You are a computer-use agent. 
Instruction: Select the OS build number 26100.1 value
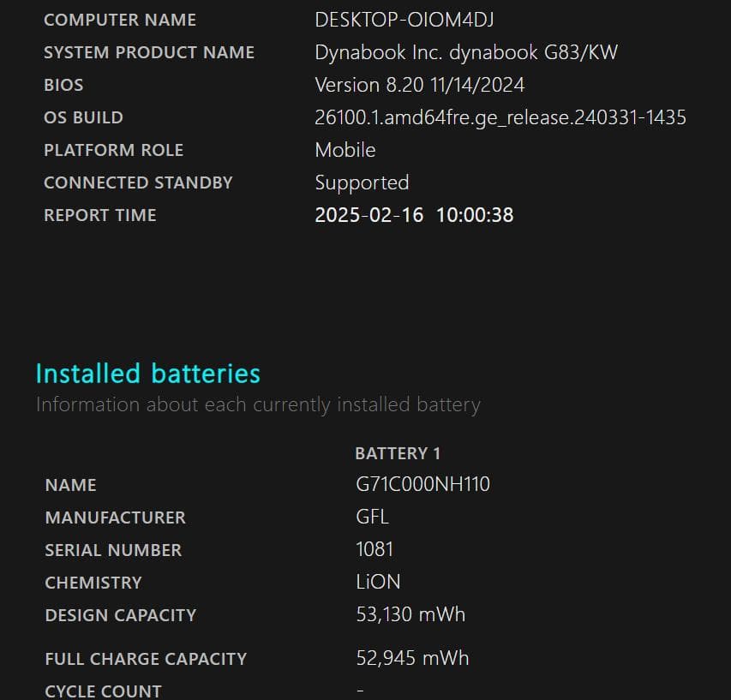point(500,117)
